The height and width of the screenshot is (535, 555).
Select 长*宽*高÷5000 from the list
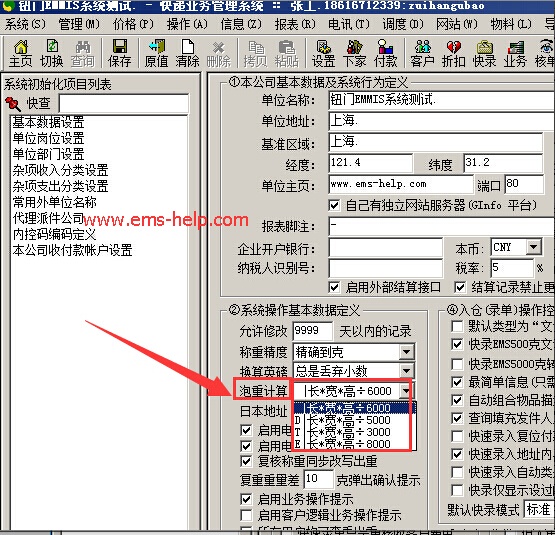(349, 420)
